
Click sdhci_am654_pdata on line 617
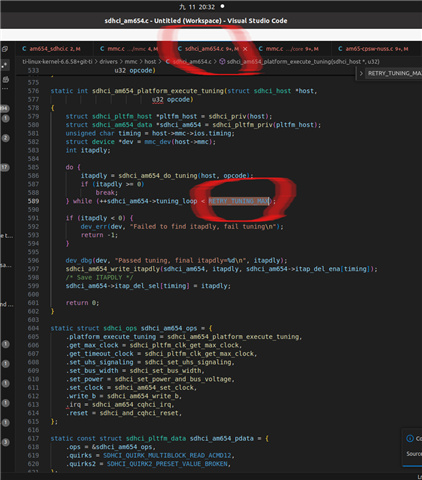click(x=222, y=438)
